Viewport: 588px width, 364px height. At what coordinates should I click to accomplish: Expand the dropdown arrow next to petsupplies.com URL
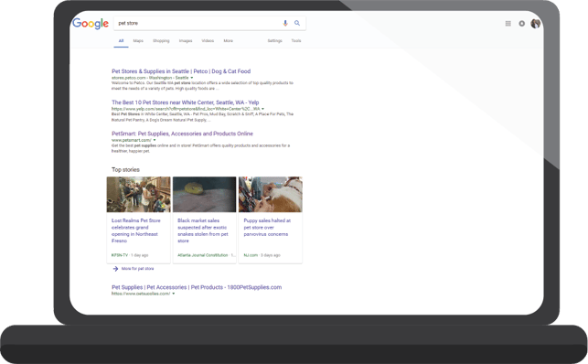[x=173, y=294]
